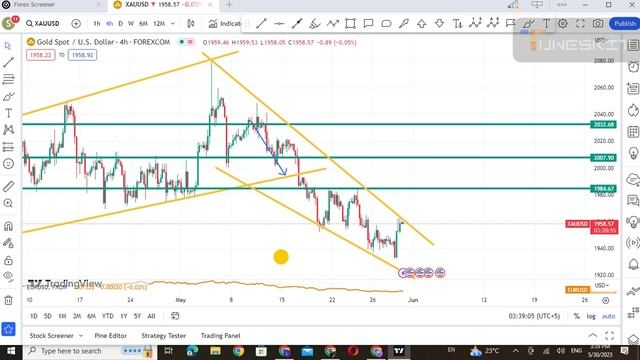Click the Windows taskbar search box

point(89,351)
